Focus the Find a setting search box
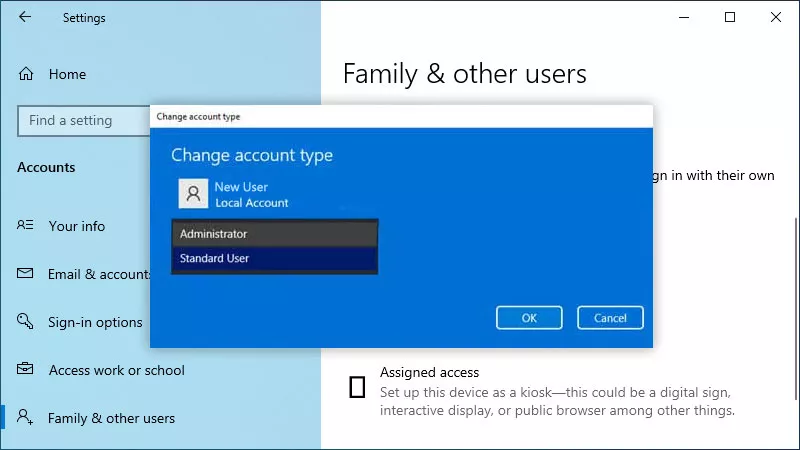Image resolution: width=800 pixels, height=450 pixels. [x=84, y=121]
